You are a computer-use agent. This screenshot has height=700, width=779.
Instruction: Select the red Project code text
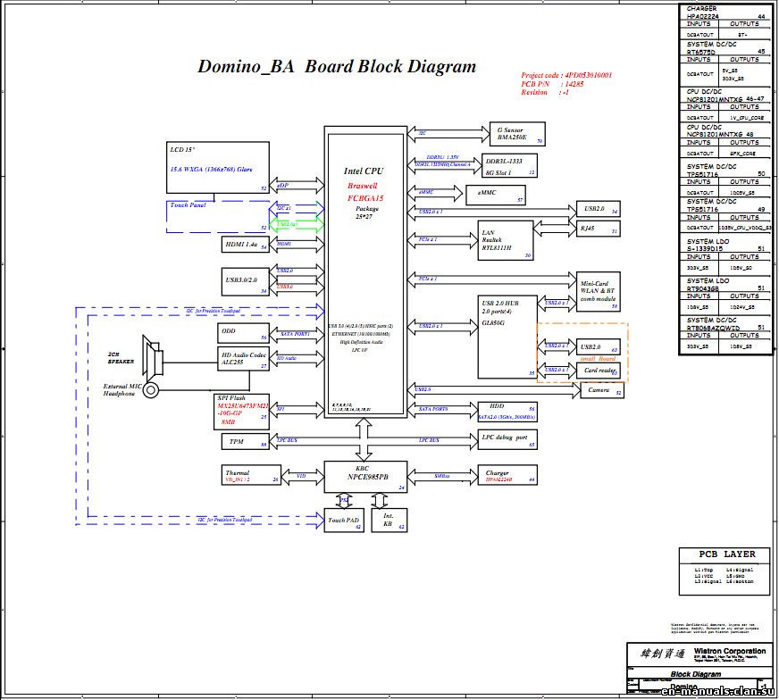pyautogui.click(x=566, y=75)
